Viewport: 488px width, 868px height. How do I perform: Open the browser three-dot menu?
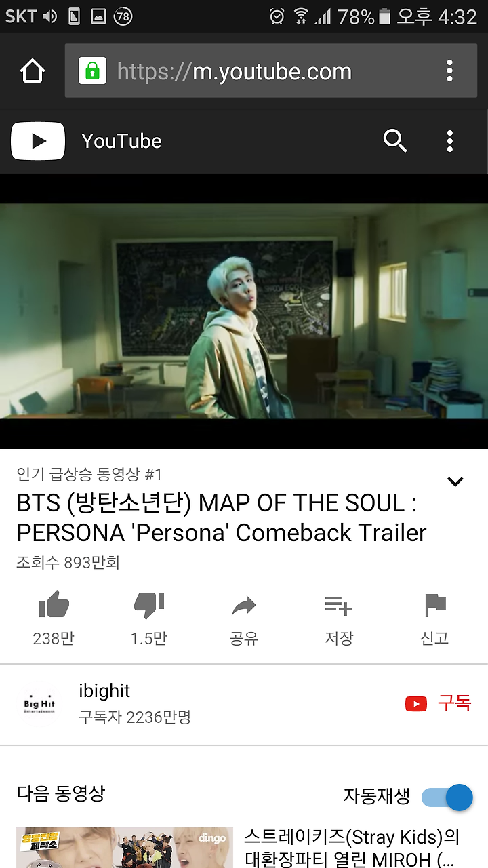(x=449, y=71)
